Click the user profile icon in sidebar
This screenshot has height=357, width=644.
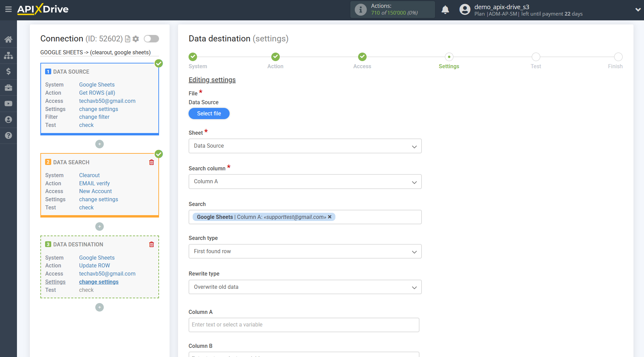(8, 119)
